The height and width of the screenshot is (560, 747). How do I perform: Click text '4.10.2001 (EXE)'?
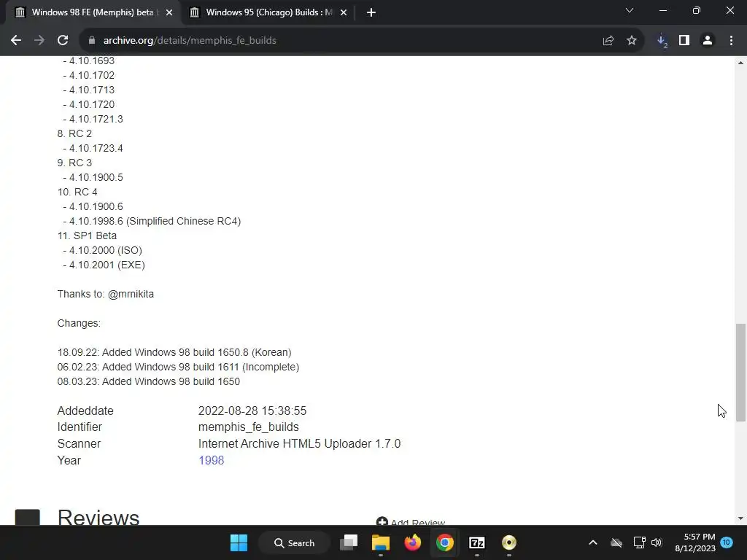point(107,265)
